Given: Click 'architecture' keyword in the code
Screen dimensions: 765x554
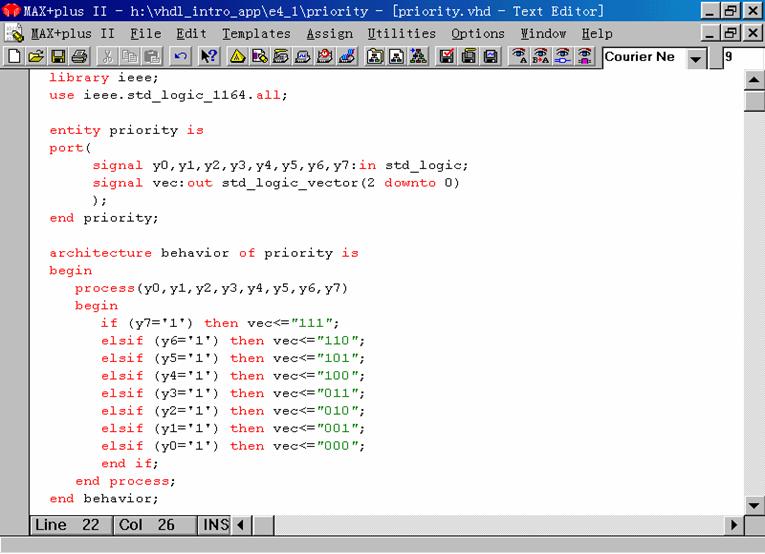Looking at the screenshot, I should point(101,253).
